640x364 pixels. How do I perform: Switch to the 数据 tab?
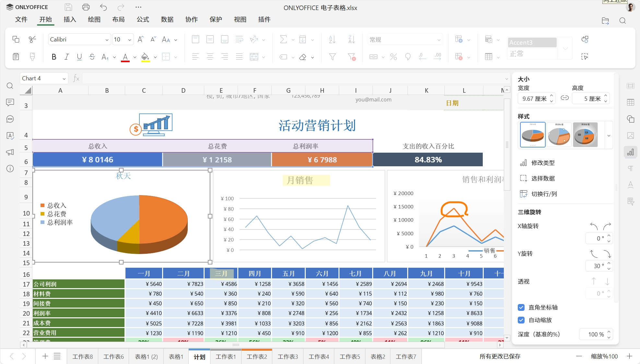pyautogui.click(x=167, y=19)
